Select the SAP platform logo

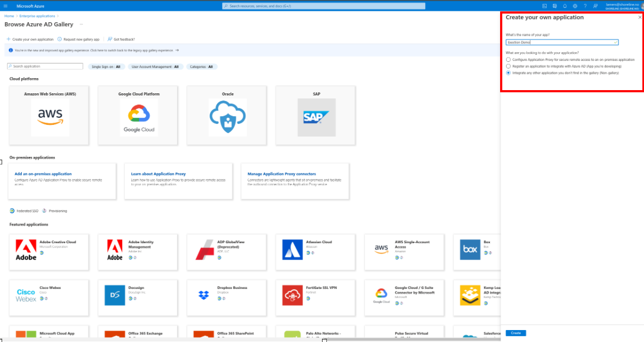pyautogui.click(x=316, y=117)
